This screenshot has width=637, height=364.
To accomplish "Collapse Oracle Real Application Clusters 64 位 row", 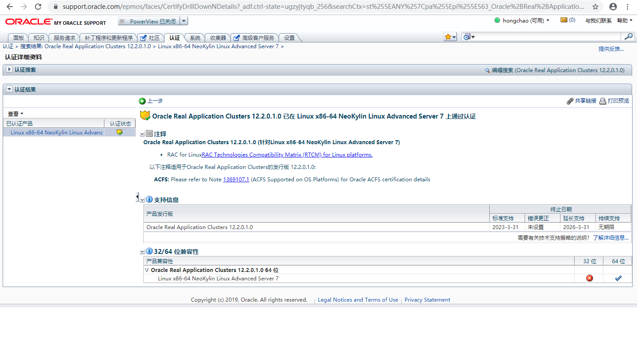I will tap(147, 270).
